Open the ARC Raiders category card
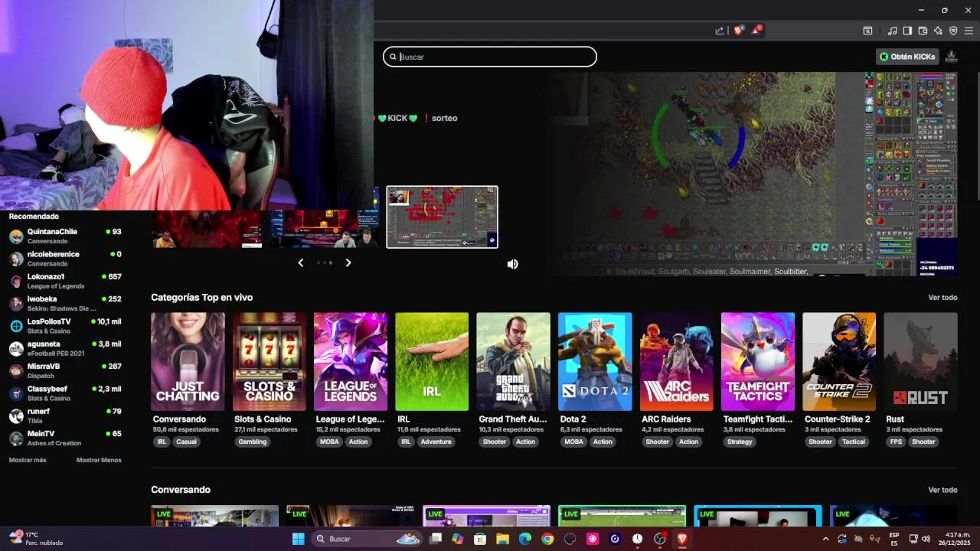980x551 pixels. coord(677,361)
